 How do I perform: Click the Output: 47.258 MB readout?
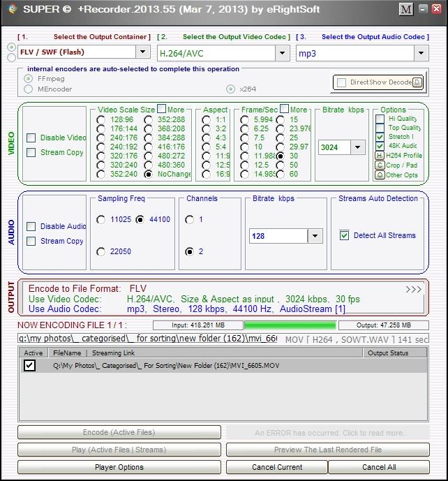point(384,325)
